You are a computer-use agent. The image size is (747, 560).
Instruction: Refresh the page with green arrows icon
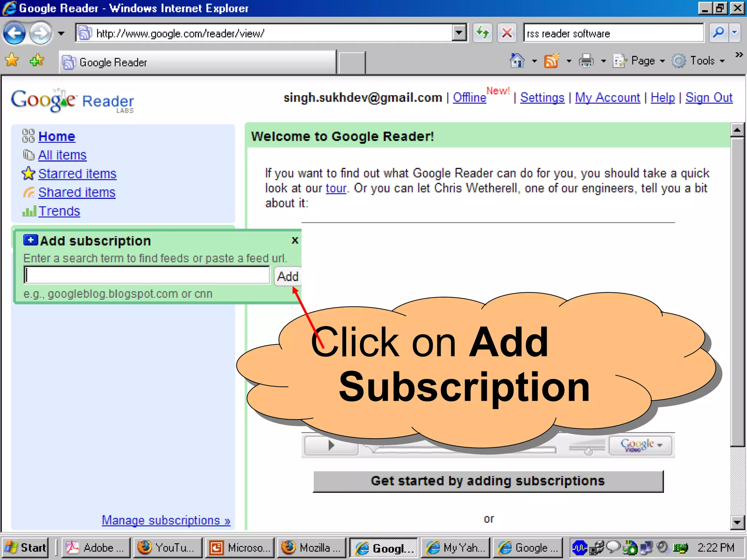(x=483, y=34)
